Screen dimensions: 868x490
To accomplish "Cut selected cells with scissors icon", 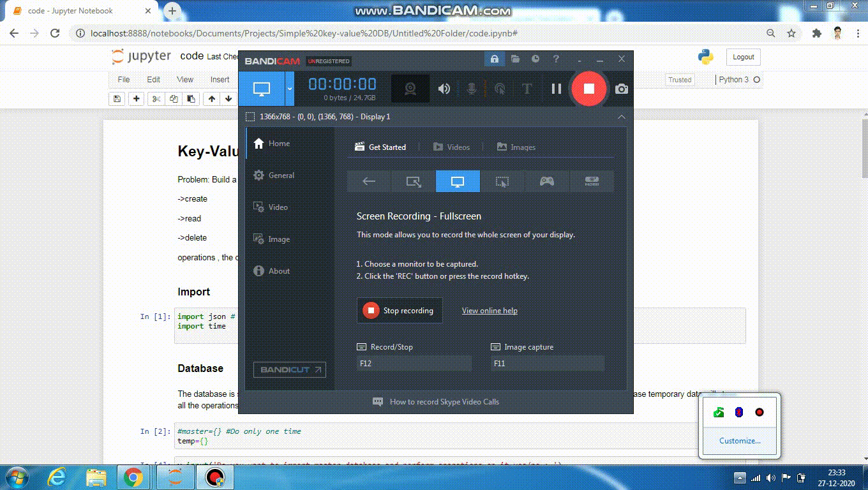I will 156,99.
